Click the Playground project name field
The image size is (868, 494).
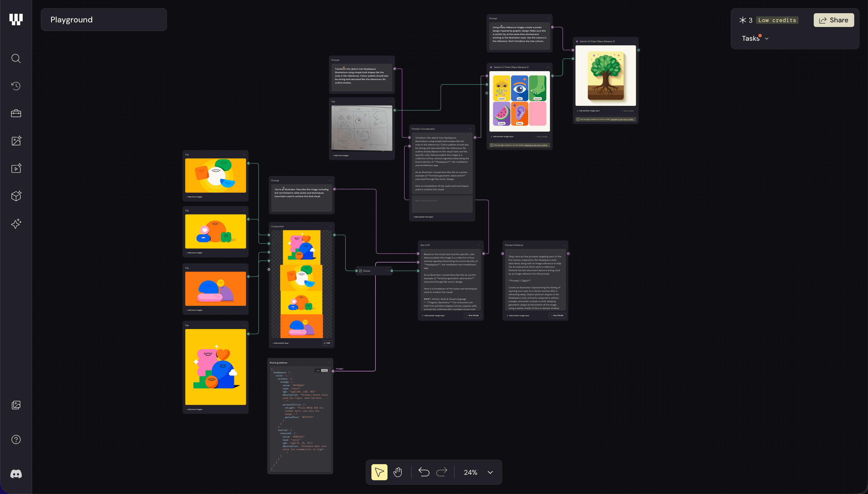click(x=104, y=20)
